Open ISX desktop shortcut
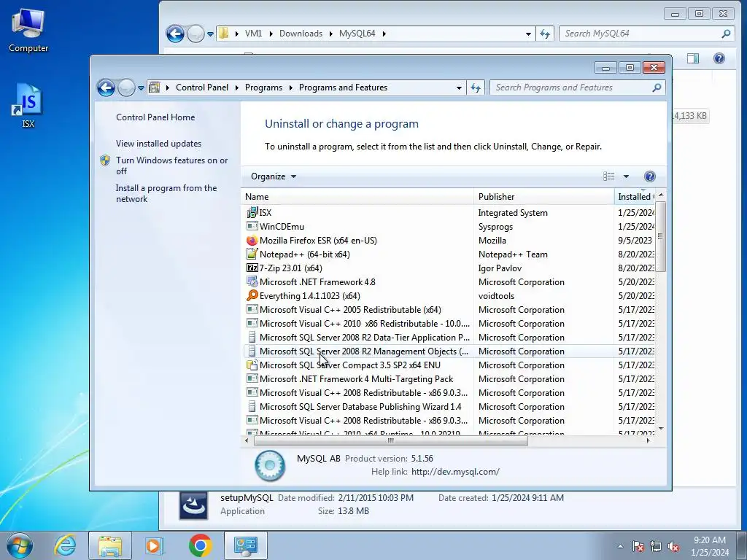This screenshot has width=747, height=560. point(28,106)
